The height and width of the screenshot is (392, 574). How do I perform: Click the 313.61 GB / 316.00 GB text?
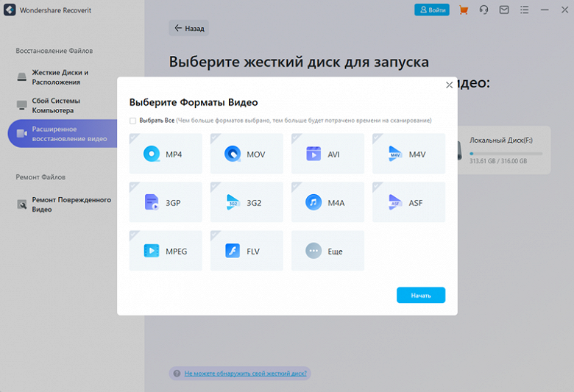pyautogui.click(x=498, y=161)
